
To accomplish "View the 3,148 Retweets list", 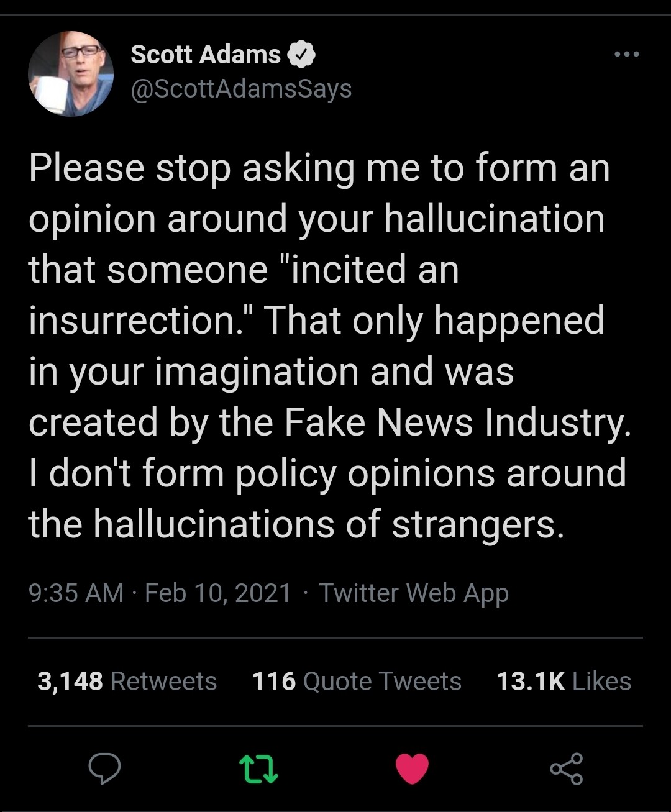I will (127, 682).
